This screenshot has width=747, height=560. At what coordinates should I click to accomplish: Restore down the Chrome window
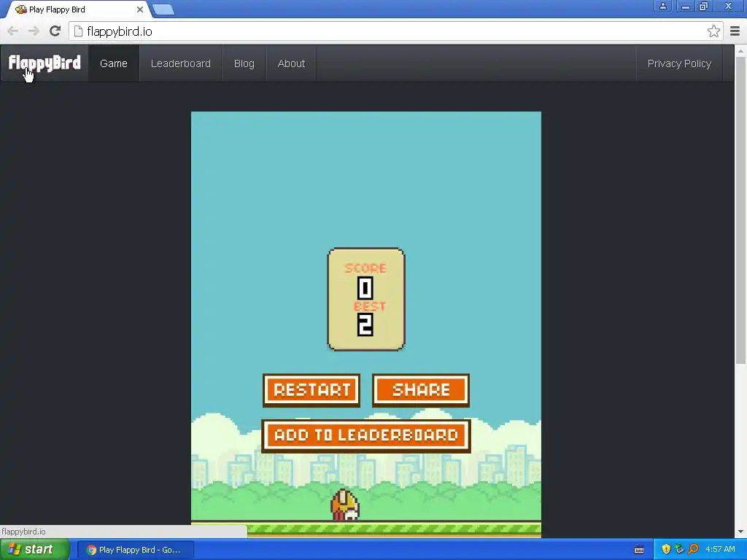click(704, 6)
